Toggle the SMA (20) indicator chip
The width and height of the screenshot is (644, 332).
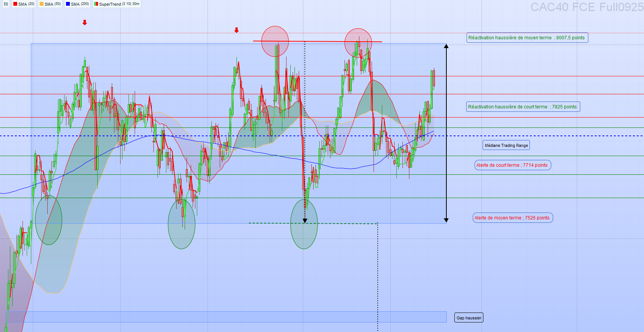pos(24,4)
